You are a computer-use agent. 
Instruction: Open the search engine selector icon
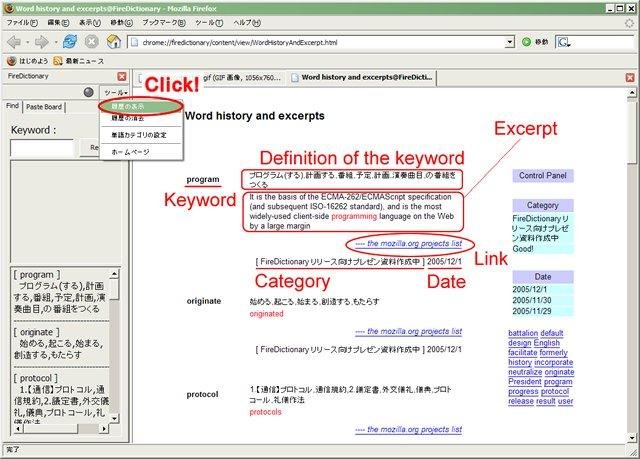pyautogui.click(x=564, y=42)
